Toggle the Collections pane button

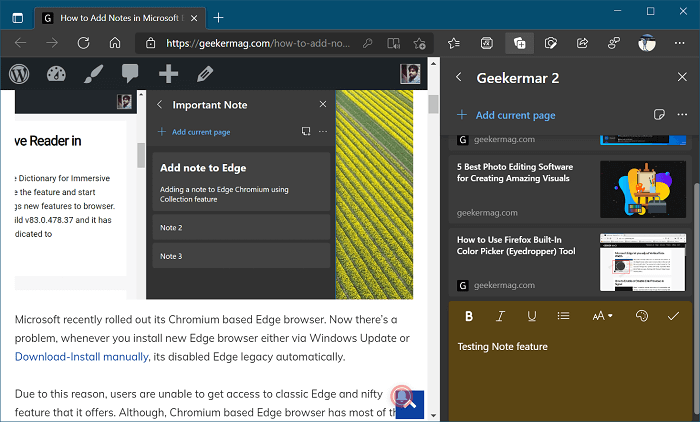tap(519, 43)
